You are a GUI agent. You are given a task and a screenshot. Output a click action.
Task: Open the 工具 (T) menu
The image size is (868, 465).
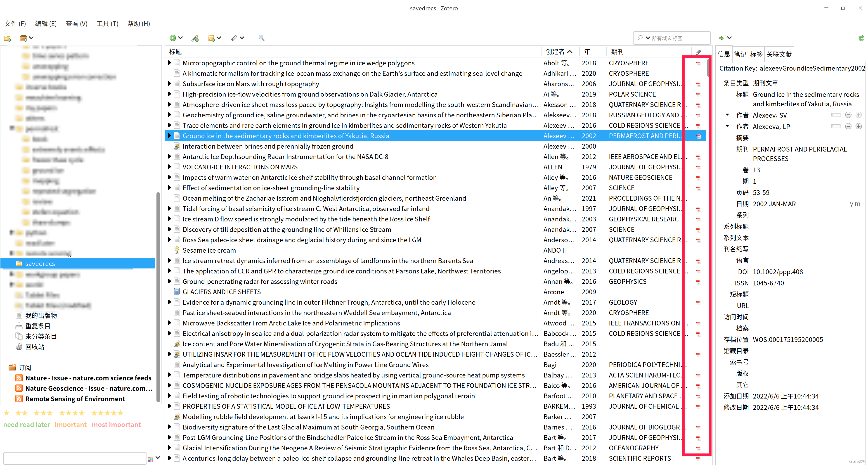tap(107, 24)
